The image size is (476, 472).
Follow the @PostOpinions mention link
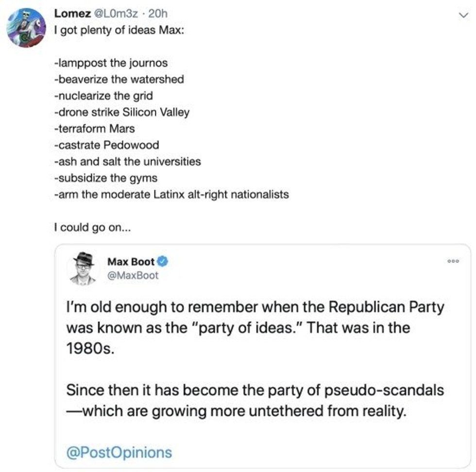tap(119, 452)
